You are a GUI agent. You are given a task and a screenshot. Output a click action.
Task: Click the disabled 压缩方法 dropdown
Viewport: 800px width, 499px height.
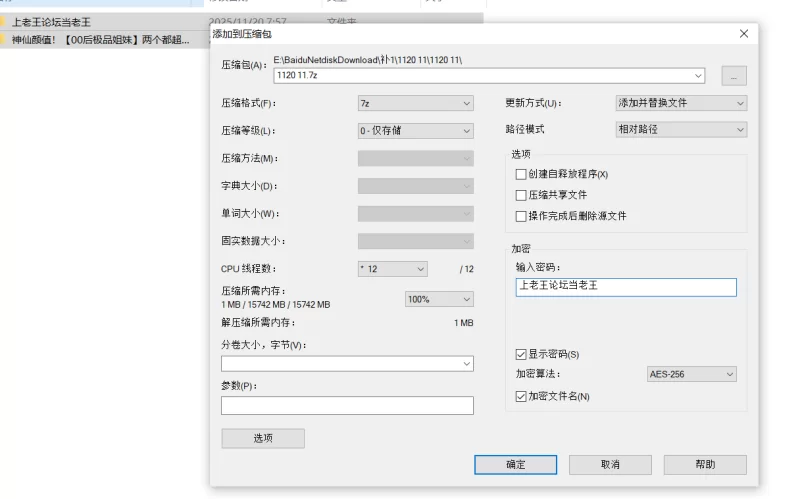(415, 158)
